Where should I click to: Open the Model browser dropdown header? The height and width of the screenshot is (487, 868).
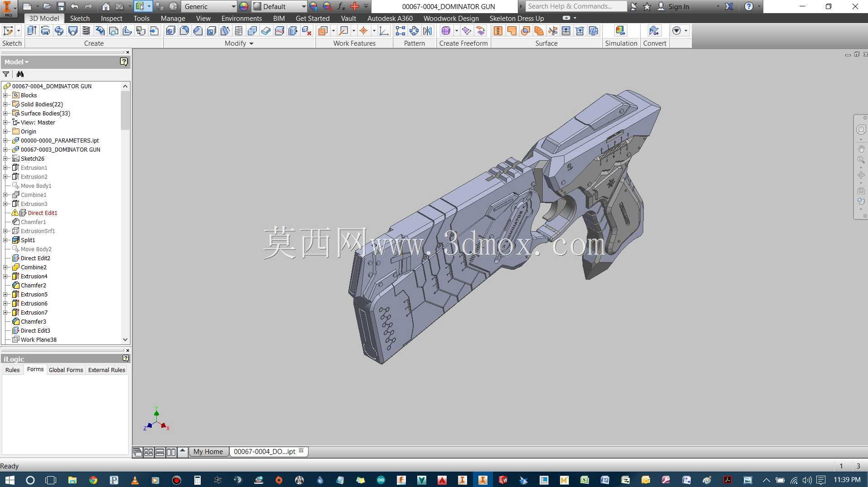(x=16, y=62)
